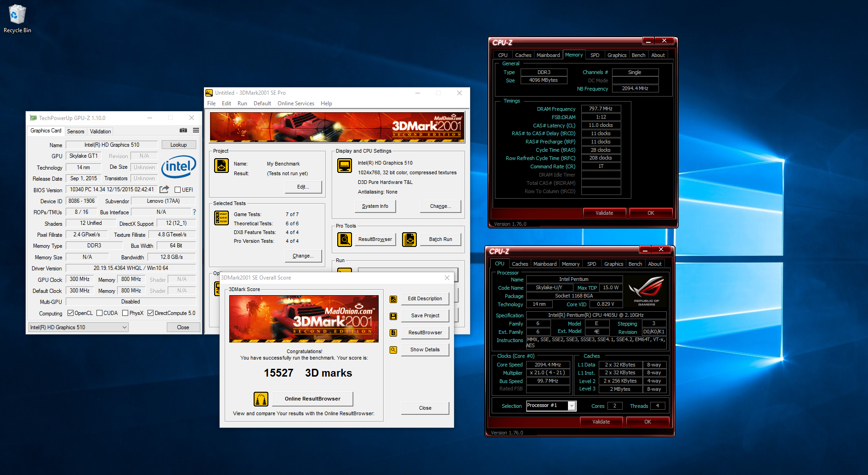
Task: Click System Info button
Action: pos(375,206)
